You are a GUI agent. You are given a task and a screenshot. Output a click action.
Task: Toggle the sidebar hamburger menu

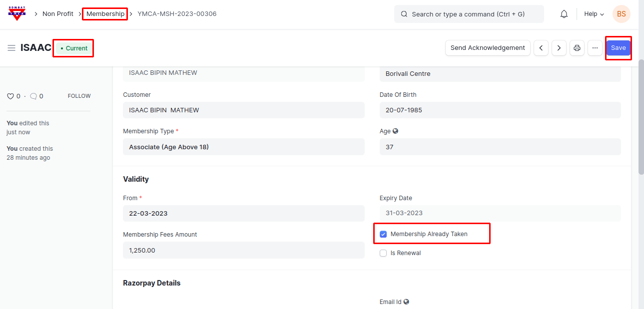pyautogui.click(x=11, y=48)
